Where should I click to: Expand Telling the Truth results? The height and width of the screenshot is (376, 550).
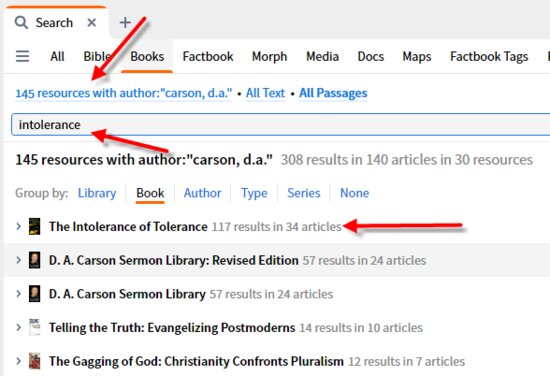tap(19, 328)
